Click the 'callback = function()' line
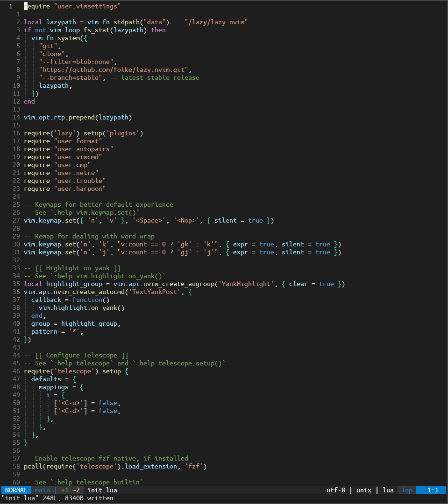 (x=70, y=300)
